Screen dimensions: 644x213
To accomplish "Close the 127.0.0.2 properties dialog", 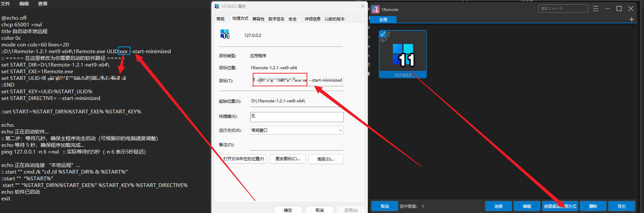I will 363,6.
